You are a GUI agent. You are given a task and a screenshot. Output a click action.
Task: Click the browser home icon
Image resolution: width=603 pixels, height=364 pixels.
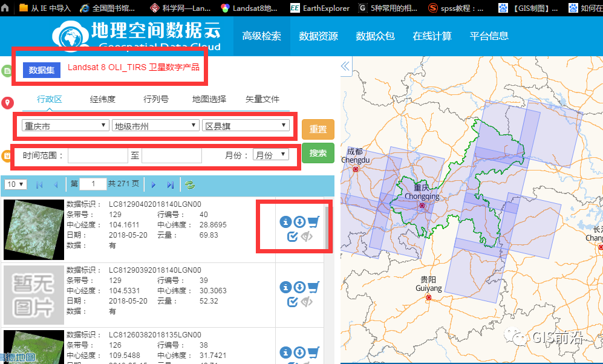[5, 8]
